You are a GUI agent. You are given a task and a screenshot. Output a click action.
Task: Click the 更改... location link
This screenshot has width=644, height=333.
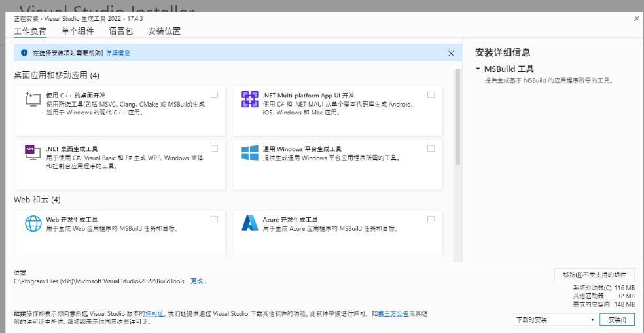click(199, 281)
